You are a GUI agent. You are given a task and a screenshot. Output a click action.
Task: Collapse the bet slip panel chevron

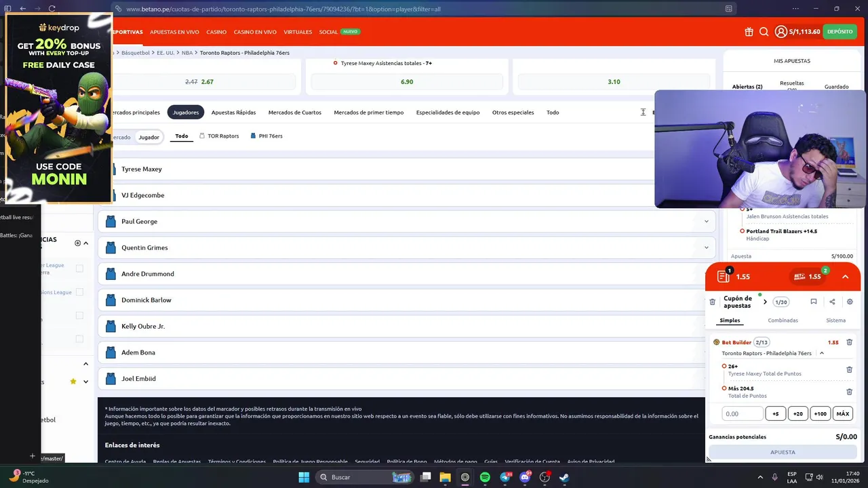click(845, 277)
